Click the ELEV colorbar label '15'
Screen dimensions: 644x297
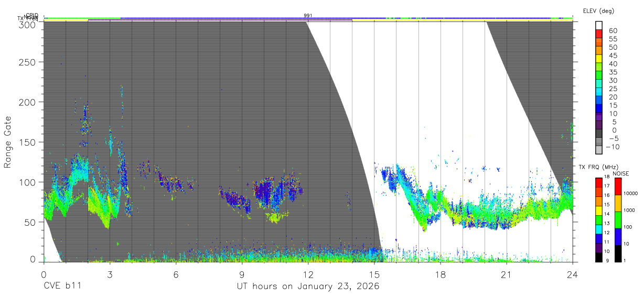(613, 105)
